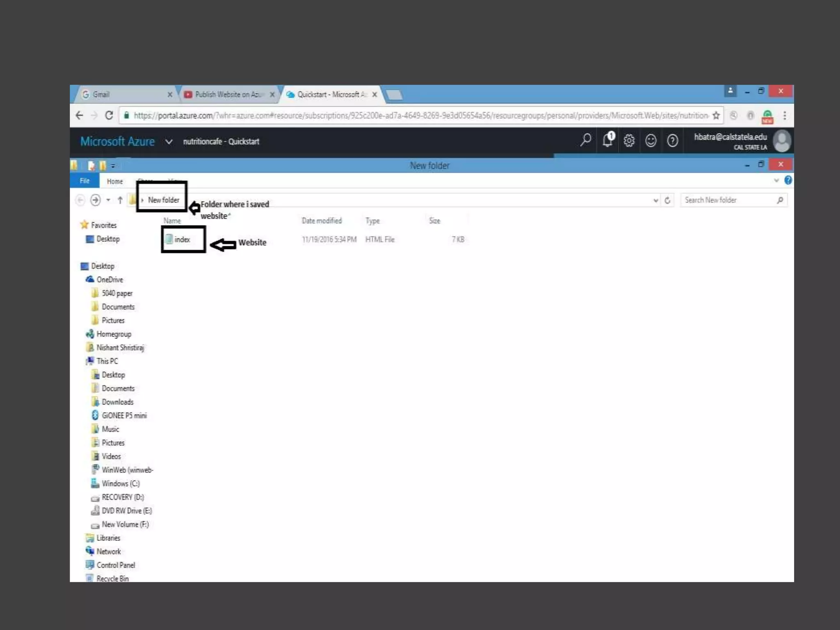
Task: Open the File tab in Explorer
Action: (84, 181)
